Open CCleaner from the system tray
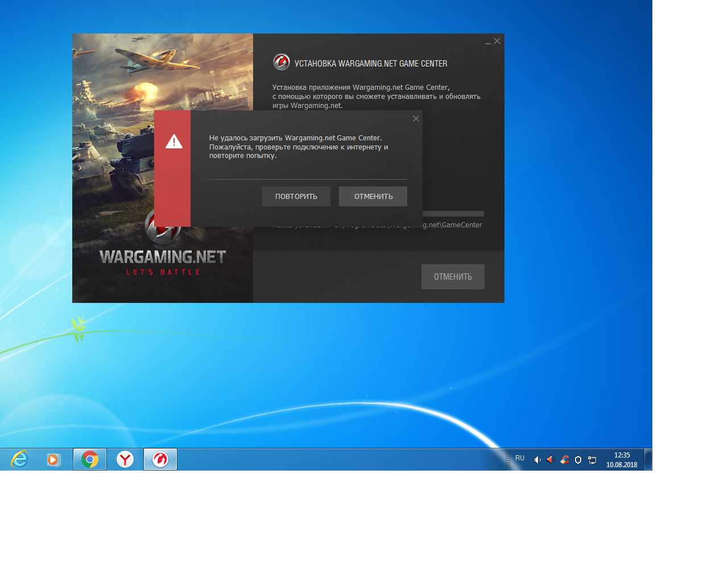The width and height of the screenshot is (728, 582). (565, 460)
